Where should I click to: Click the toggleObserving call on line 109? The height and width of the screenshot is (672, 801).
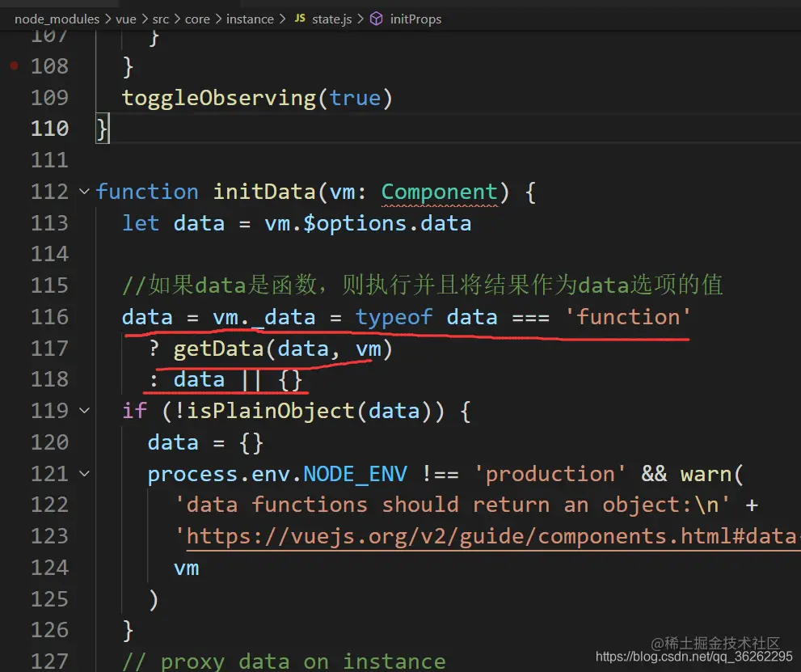tap(219, 98)
